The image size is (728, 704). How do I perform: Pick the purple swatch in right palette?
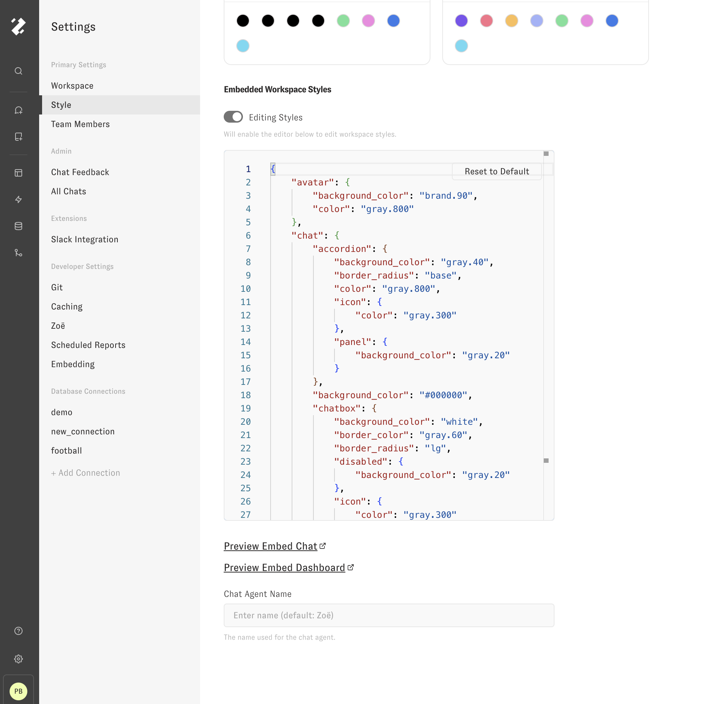461,21
